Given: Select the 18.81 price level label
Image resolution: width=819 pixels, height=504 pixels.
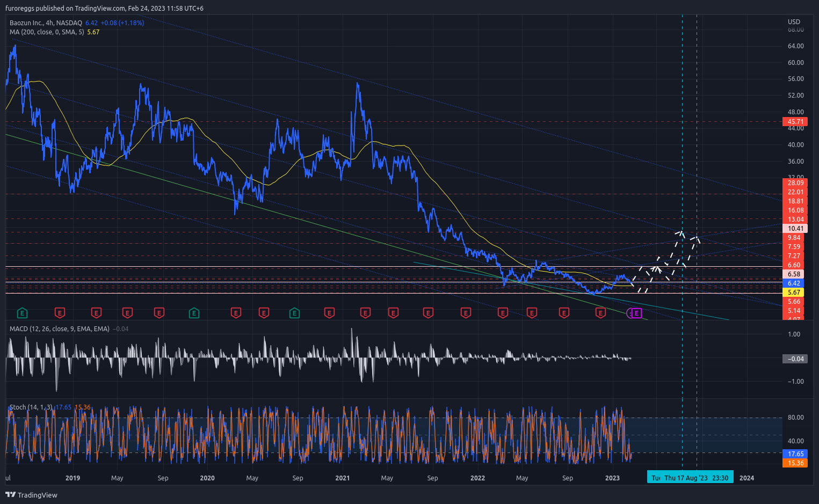Looking at the screenshot, I should point(795,201).
